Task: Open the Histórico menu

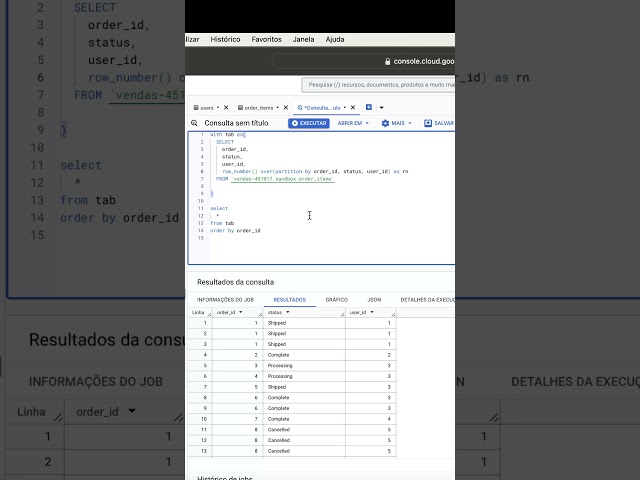Action: point(225,40)
